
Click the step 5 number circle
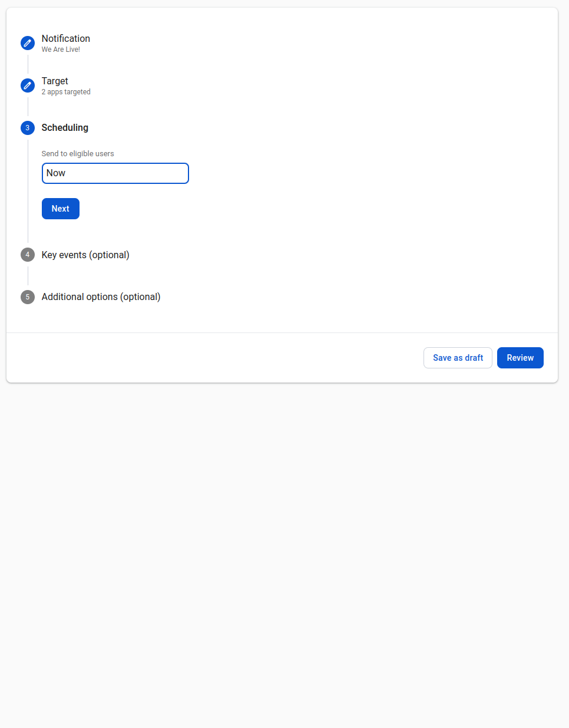pos(28,297)
